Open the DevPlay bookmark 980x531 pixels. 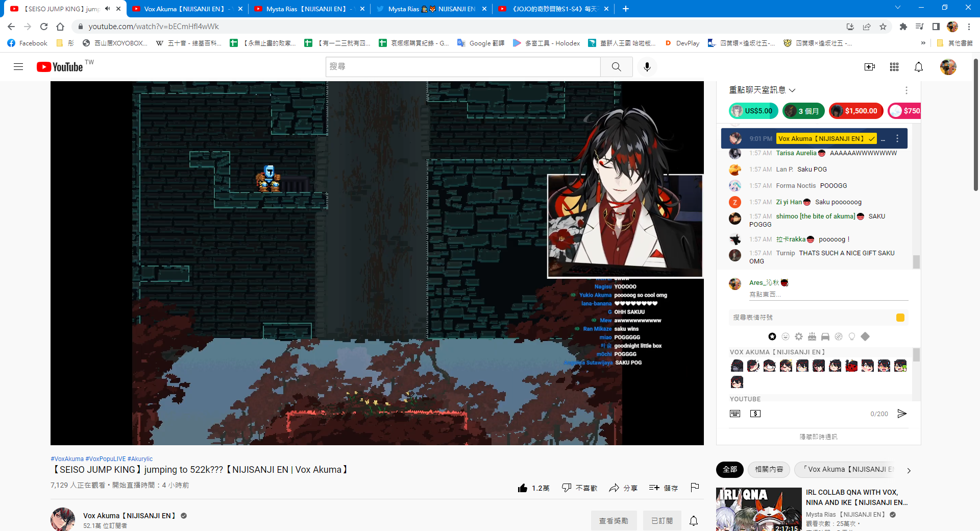[x=682, y=43]
